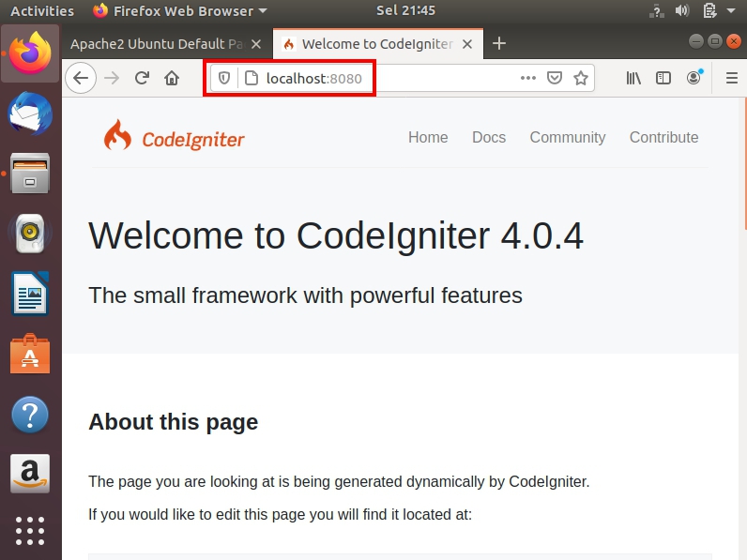Open the Firefox hamburger menu
Viewport: 747px width, 560px height.
coord(732,78)
